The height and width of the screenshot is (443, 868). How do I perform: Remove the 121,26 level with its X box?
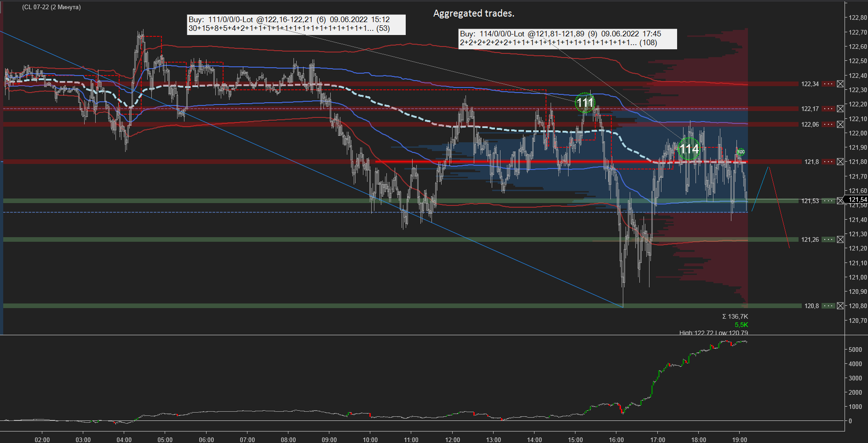pyautogui.click(x=840, y=239)
